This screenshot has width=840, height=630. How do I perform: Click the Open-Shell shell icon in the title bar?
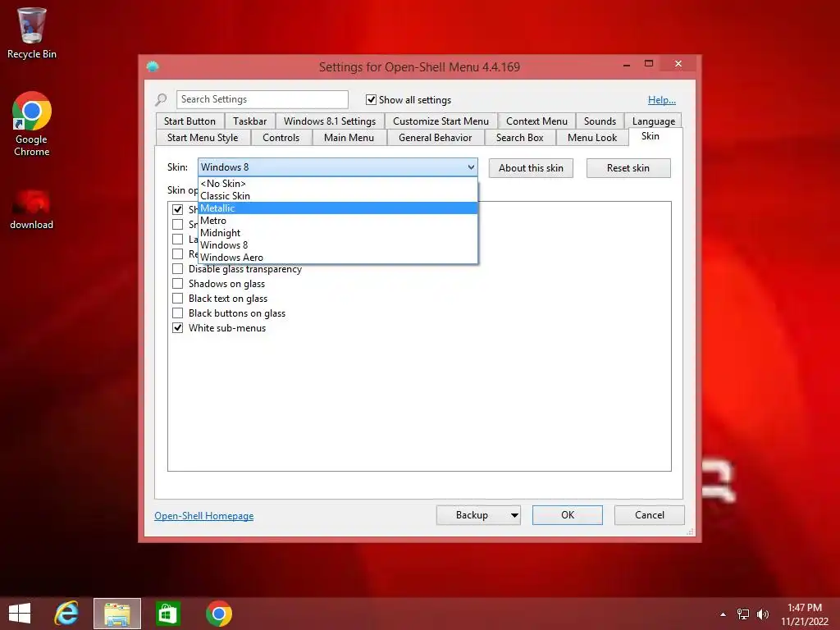pyautogui.click(x=153, y=66)
